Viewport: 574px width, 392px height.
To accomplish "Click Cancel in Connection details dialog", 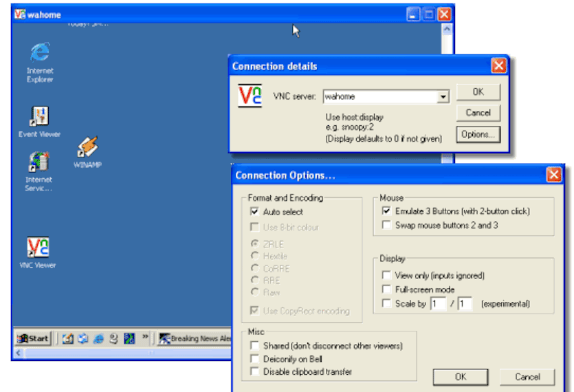I will [x=478, y=113].
